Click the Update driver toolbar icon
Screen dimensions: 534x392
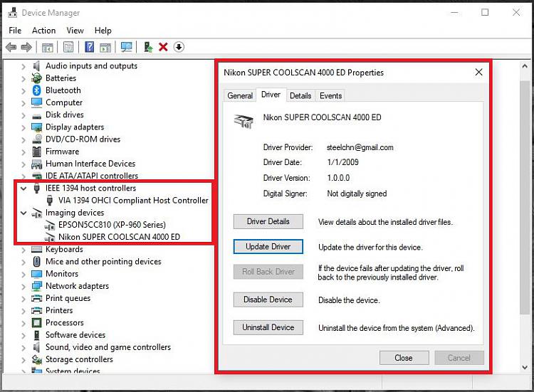pyautogui.click(x=148, y=47)
